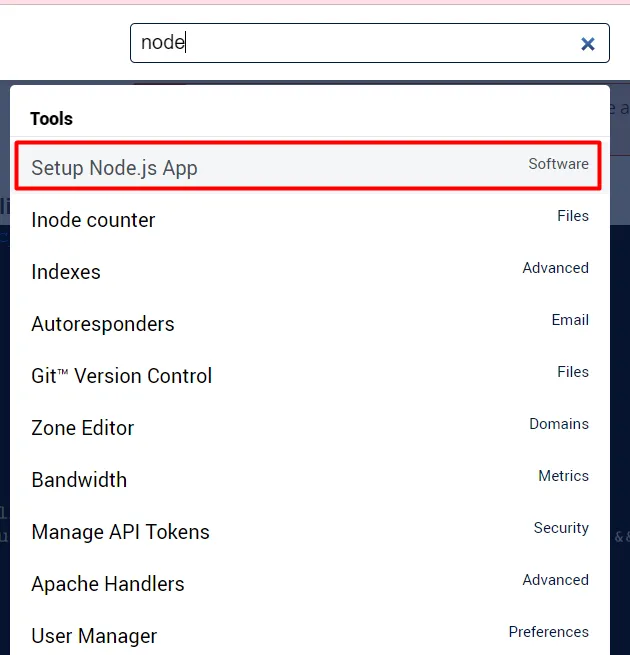
Task: Click the 'Security' label beside Manage API Tokens
Action: click(x=561, y=528)
